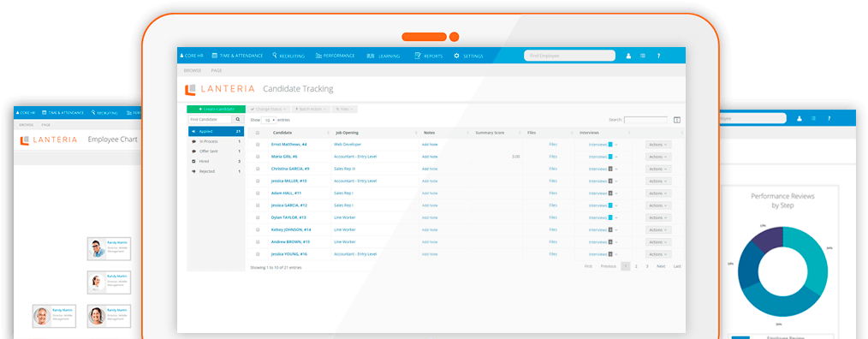Check the box for Adam HALL, #11
Screen dimensions: 868x339
point(258,193)
